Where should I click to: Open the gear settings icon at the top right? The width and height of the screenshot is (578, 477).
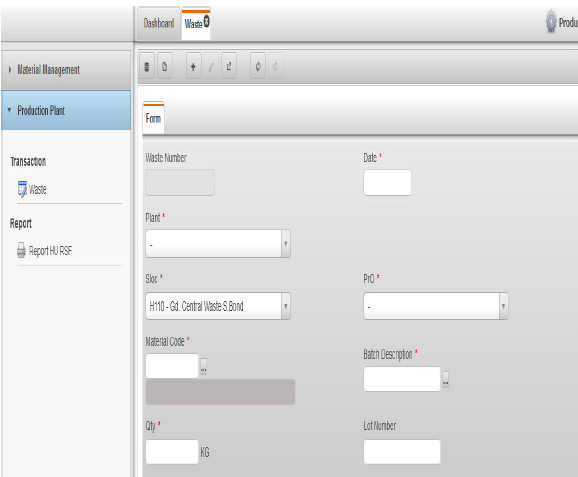coord(551,21)
